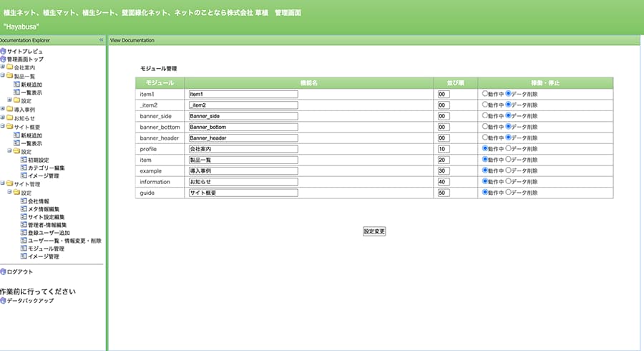Viewport: 644px width, 351px height.
Task: Collapse the サイト管理 tree node
Action: pyautogui.click(x=3, y=184)
